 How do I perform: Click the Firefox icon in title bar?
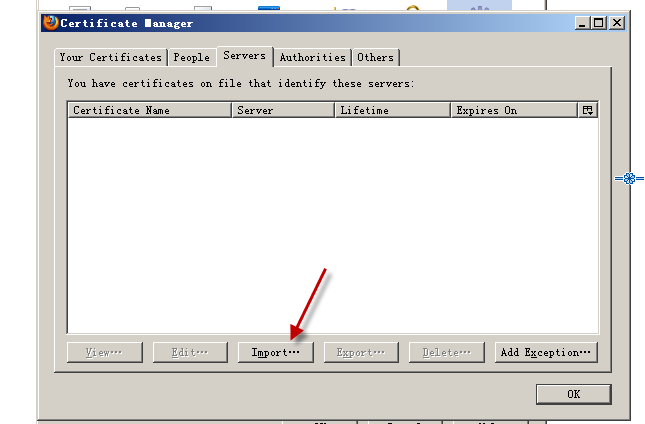51,23
